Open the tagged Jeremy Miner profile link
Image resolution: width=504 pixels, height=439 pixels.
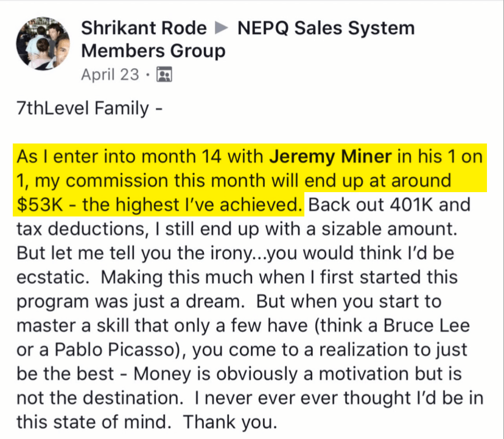[x=331, y=157]
